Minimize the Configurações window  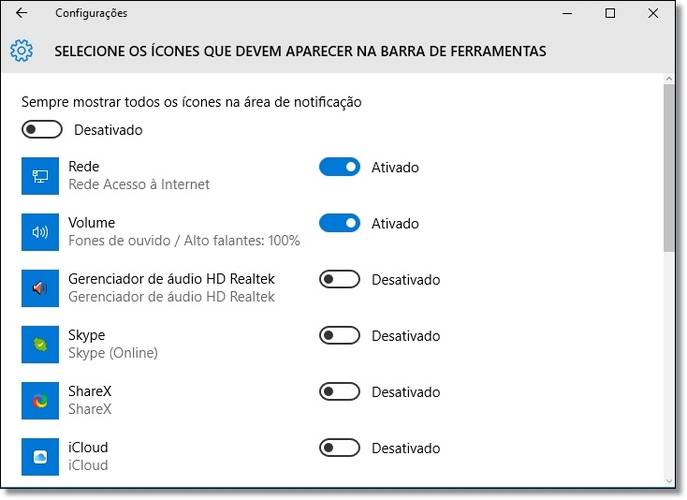[x=567, y=13]
